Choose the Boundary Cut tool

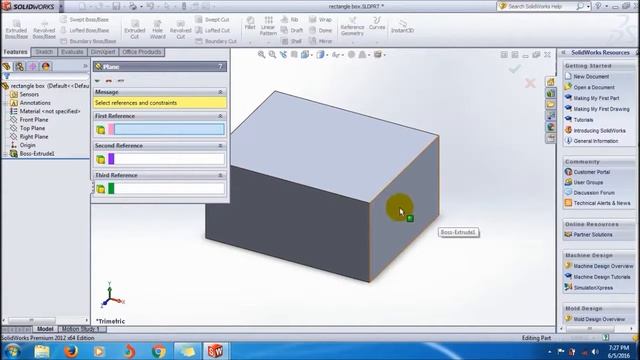216,41
